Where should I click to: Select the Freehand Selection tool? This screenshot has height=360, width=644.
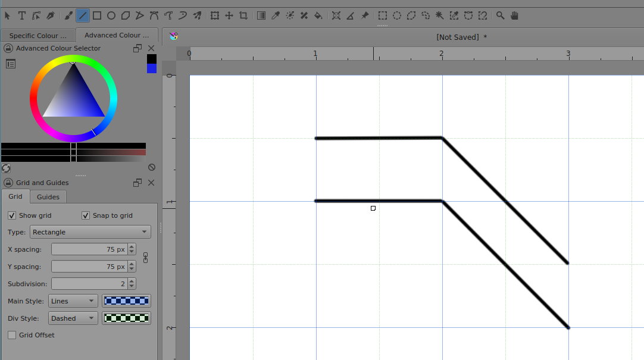tap(426, 15)
